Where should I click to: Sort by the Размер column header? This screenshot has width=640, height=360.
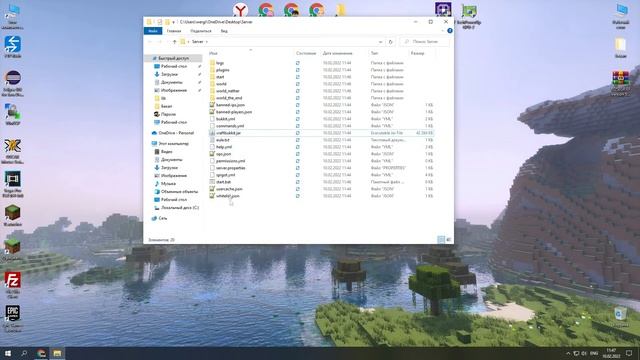click(x=418, y=53)
